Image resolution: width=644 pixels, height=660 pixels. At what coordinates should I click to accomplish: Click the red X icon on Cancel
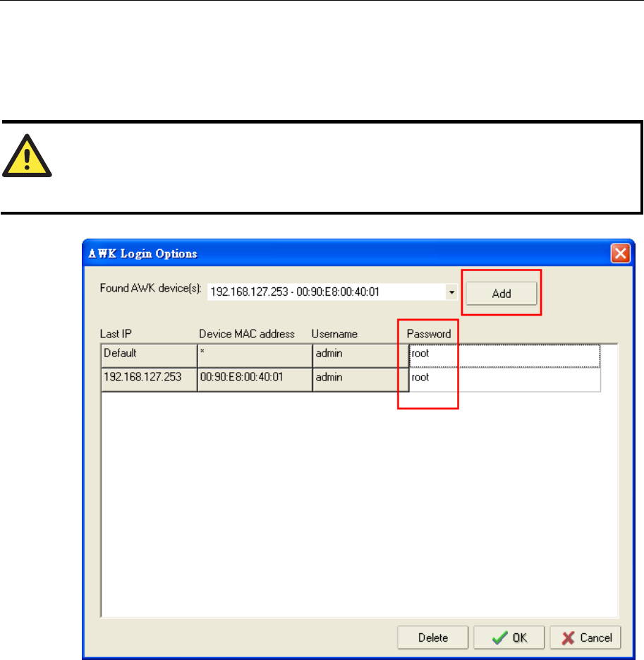[569, 638]
